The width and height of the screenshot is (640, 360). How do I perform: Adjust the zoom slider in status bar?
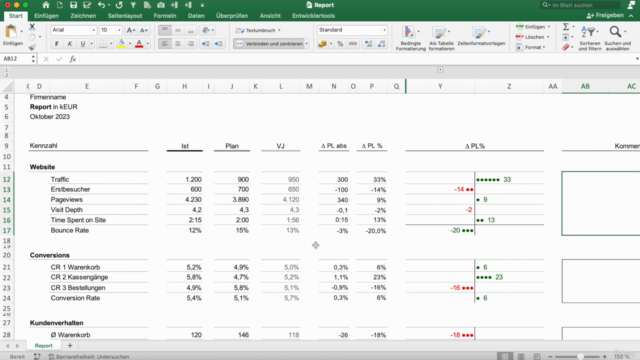[x=580, y=357]
